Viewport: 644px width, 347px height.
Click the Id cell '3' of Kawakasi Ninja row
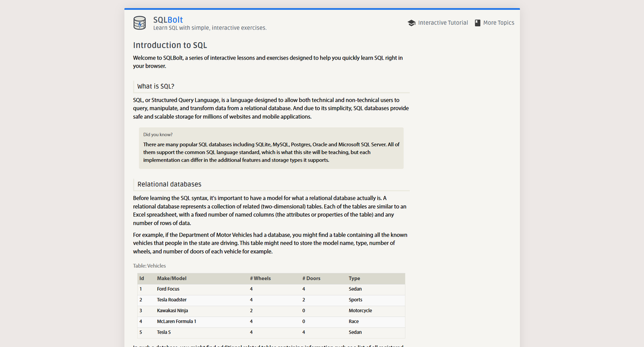pyautogui.click(x=141, y=311)
